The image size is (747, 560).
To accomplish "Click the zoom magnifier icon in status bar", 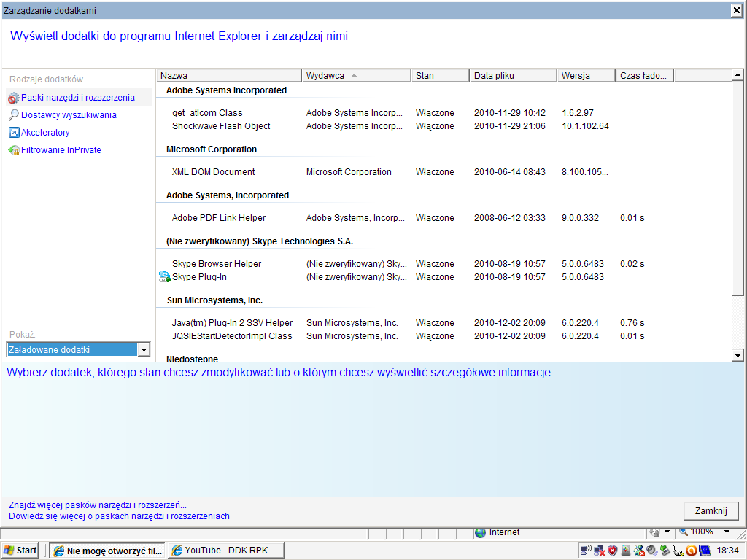I will pyautogui.click(x=683, y=532).
